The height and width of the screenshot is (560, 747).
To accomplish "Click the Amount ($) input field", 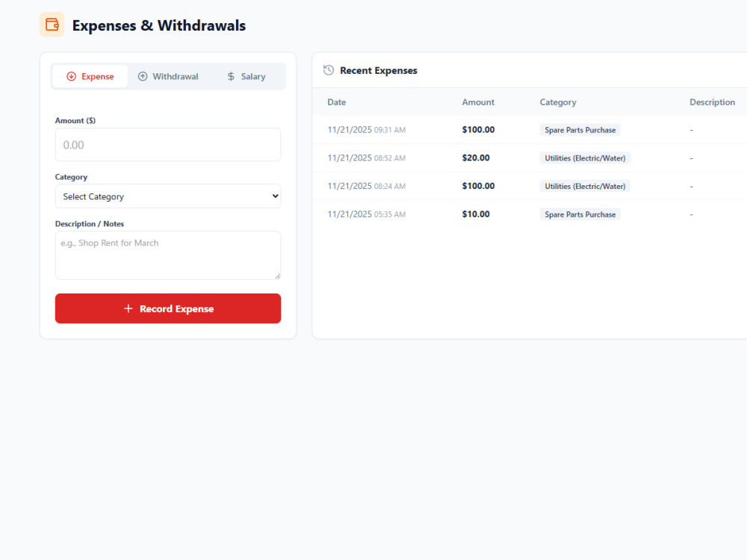I will [x=168, y=145].
